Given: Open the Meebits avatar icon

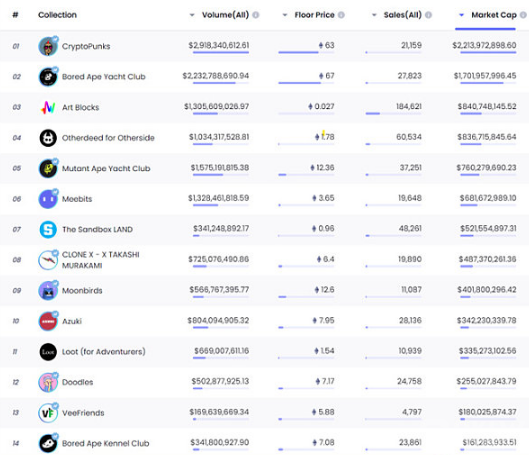Looking at the screenshot, I should [x=48, y=199].
